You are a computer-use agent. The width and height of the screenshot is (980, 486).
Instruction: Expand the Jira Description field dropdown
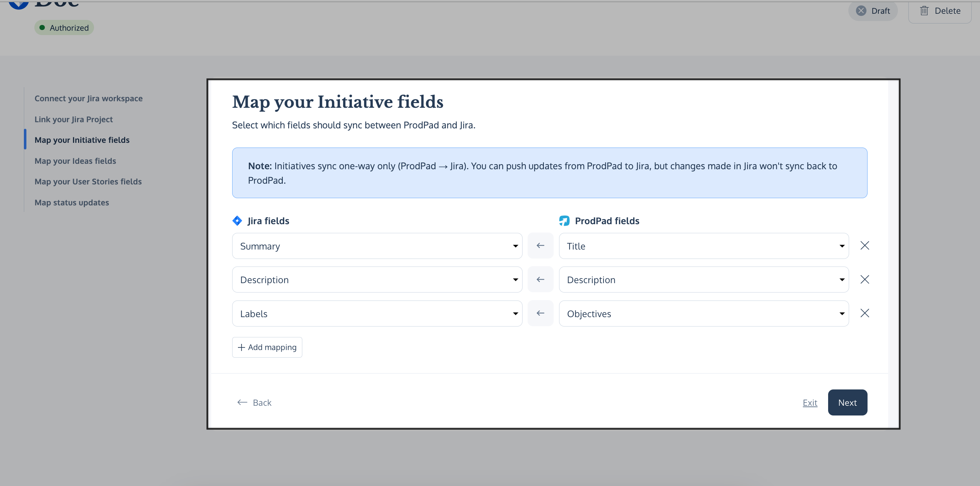376,280
